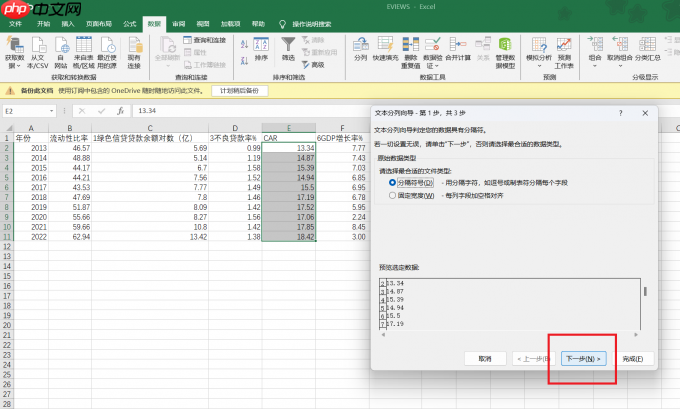Click the preview pane vertical scrollbar

tap(645, 291)
